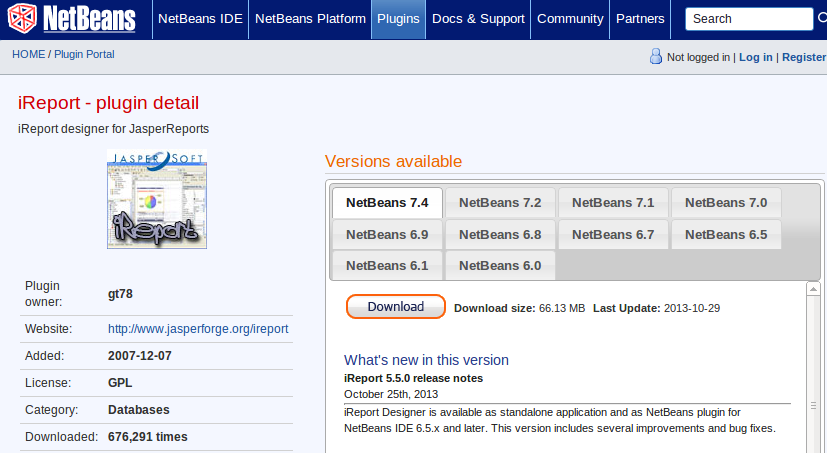Open the Plugins menu
The image size is (827, 453).
(x=398, y=19)
